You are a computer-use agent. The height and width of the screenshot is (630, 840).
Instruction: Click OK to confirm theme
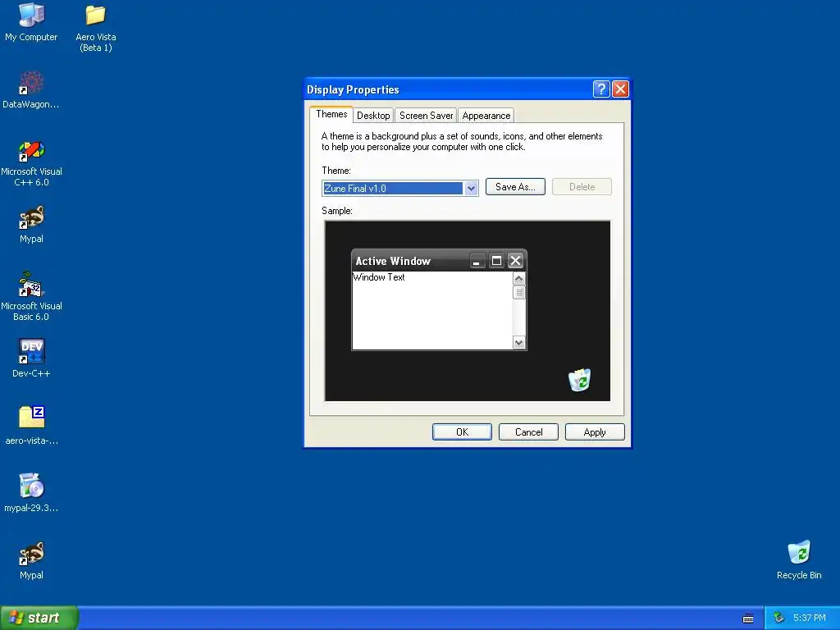462,432
